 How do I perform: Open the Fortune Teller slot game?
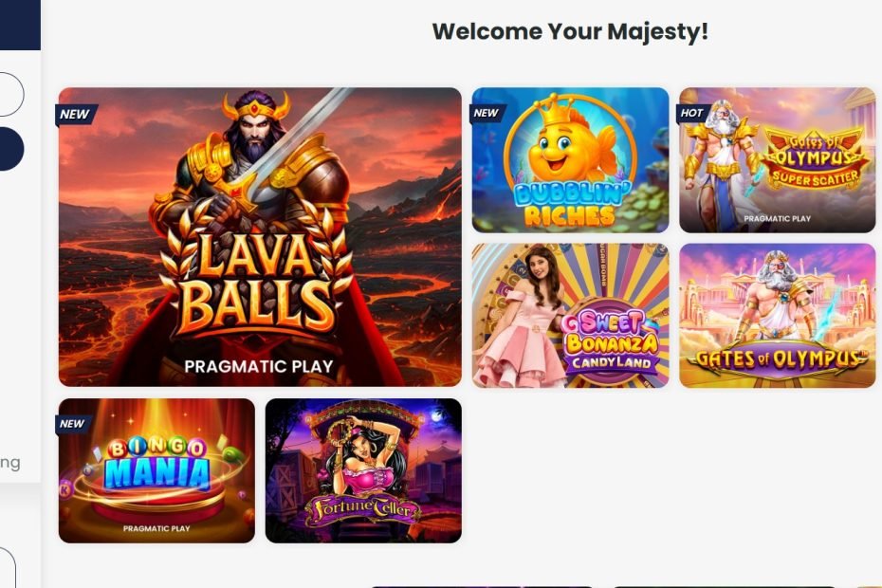(x=363, y=471)
